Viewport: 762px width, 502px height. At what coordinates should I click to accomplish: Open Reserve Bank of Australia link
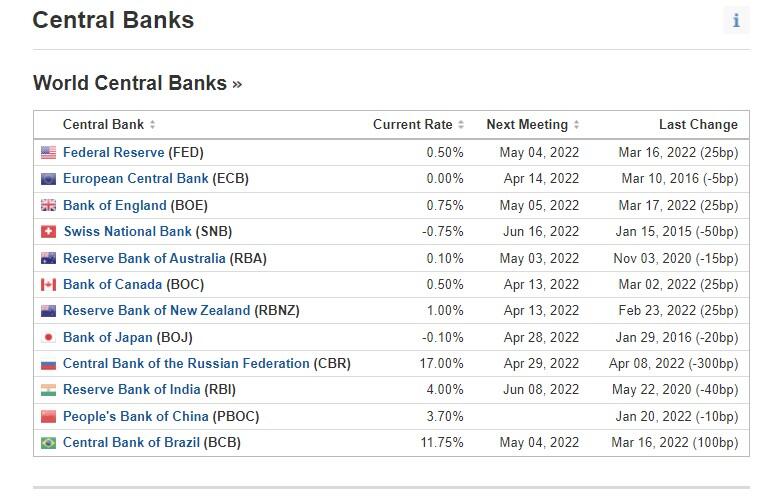[144, 258]
